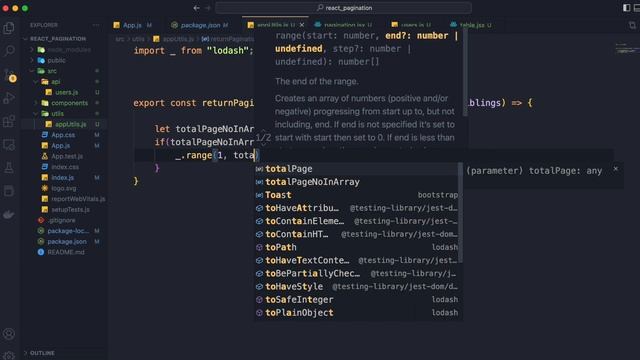Select toPath lodash suggestion
Image resolution: width=640 pixels, height=360 pixels.
click(x=356, y=247)
